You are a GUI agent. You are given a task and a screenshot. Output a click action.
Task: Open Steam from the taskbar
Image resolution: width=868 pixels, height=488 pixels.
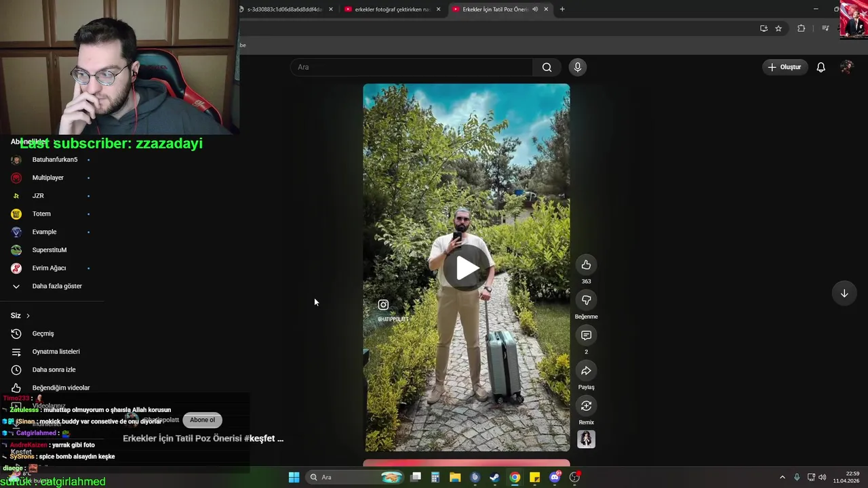click(x=495, y=477)
